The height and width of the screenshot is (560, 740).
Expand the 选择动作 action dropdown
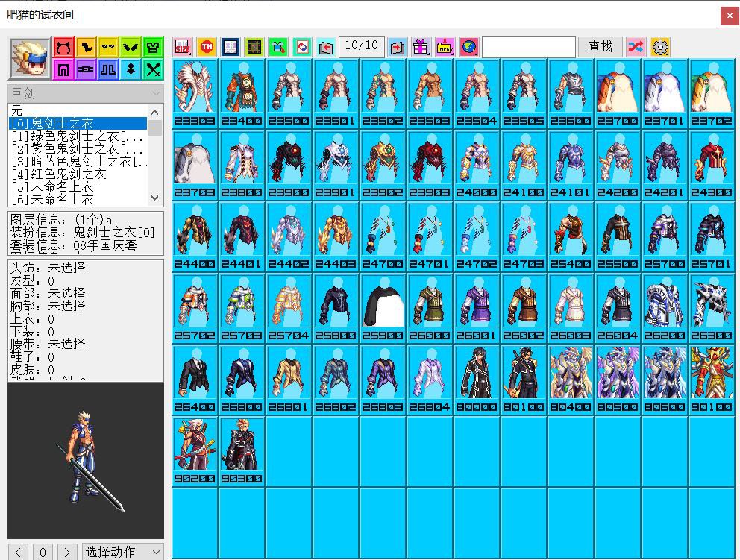pyautogui.click(x=122, y=552)
